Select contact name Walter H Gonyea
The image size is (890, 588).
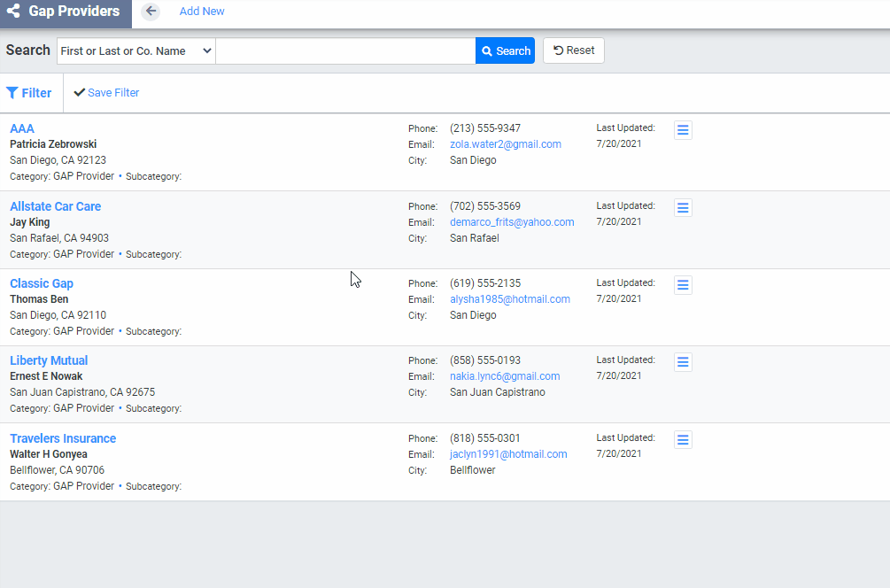49,454
